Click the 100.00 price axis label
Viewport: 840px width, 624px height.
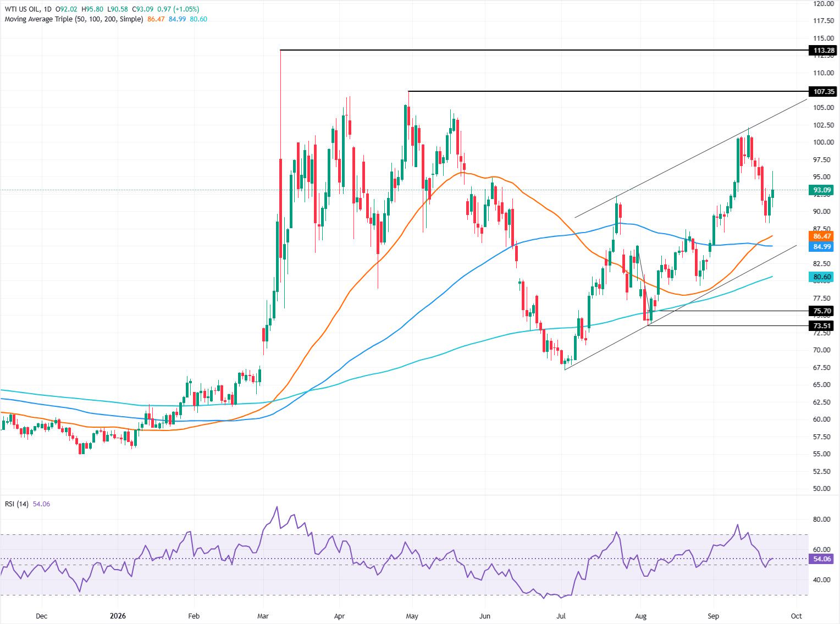pyautogui.click(x=824, y=142)
